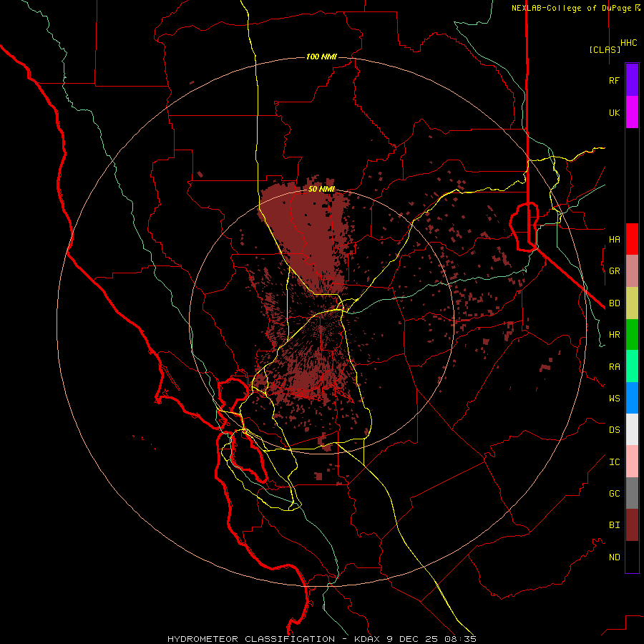Click the GC legend label
This screenshot has height=644, width=644.
coord(614,494)
